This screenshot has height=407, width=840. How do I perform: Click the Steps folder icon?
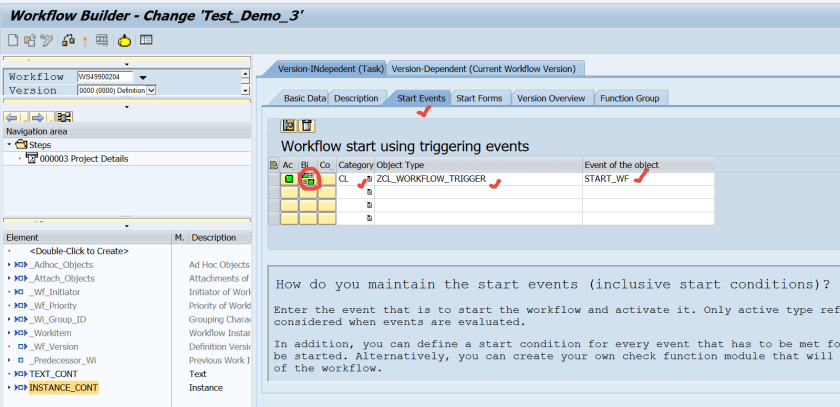[x=21, y=145]
